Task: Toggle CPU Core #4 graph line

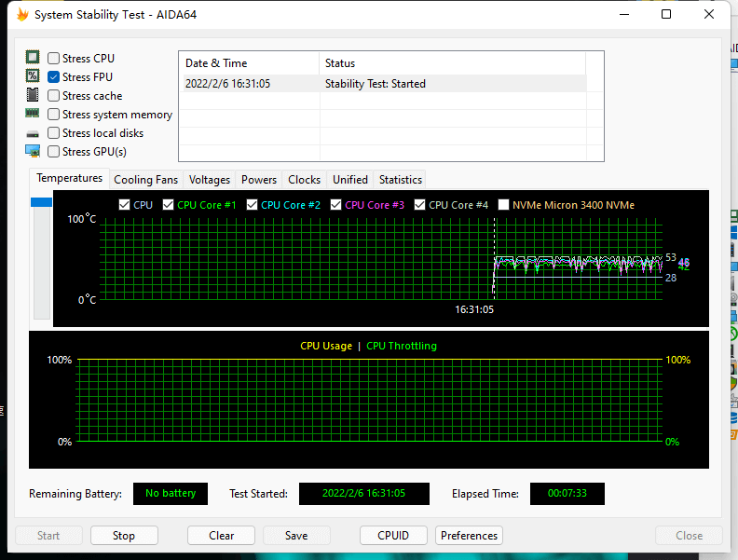Action: 419,205
